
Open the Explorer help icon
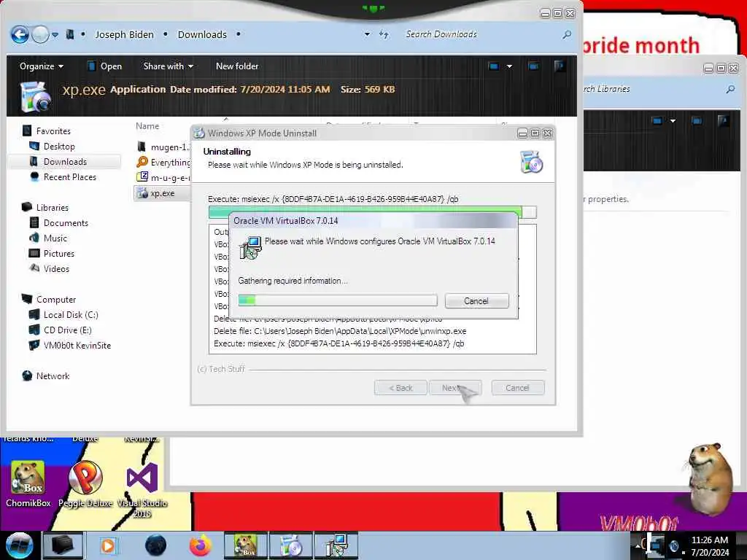tap(560, 66)
